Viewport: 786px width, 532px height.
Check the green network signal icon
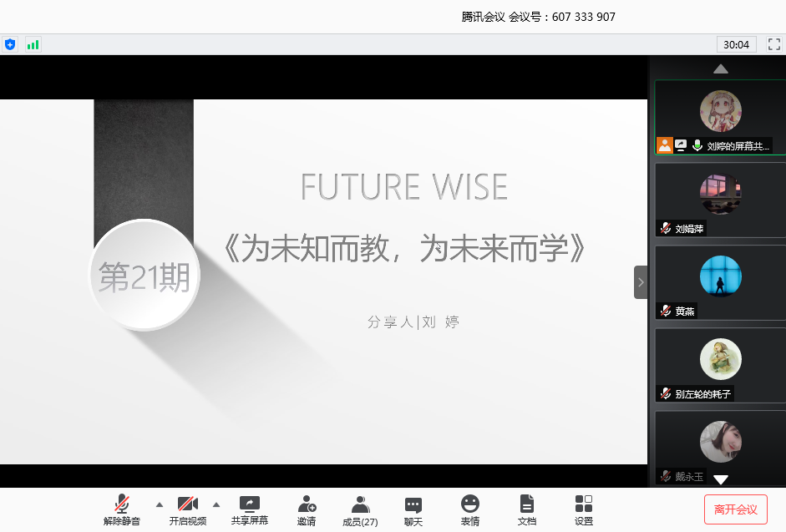coord(33,44)
